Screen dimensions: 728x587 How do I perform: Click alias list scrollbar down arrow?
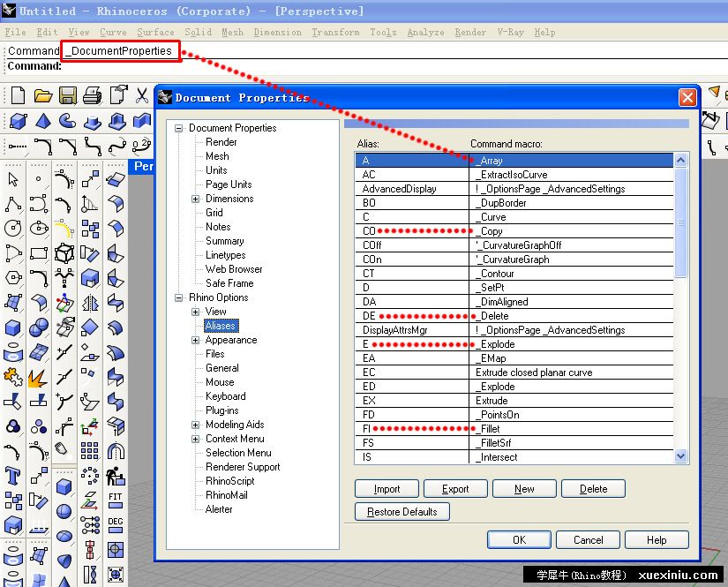680,456
